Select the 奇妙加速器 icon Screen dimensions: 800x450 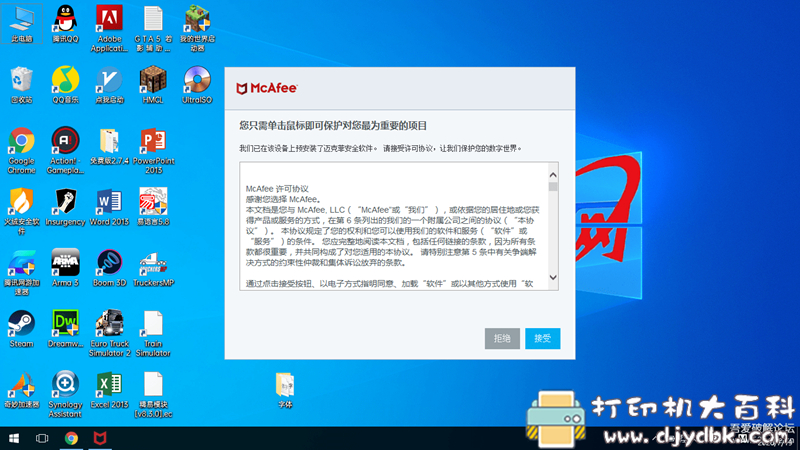tap(21, 390)
